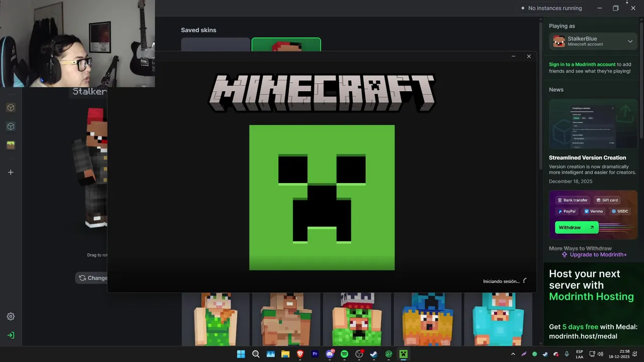
Task: Open the Streamlined Version Creation news thumbnail
Action: click(593, 124)
